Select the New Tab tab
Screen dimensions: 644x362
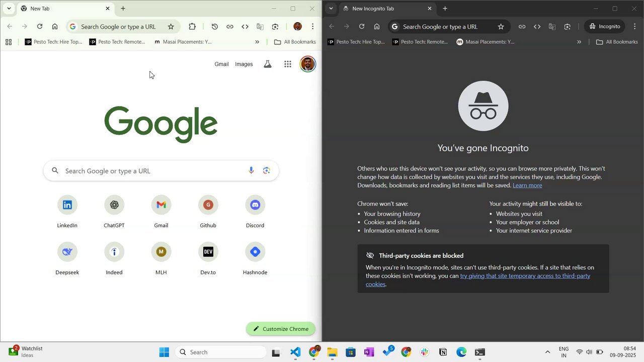(x=64, y=9)
